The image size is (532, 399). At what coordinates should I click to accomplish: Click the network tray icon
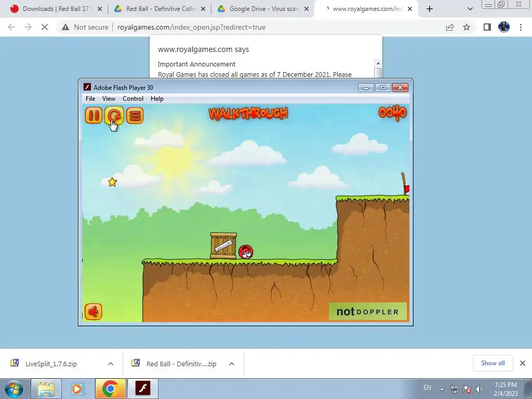pos(454,389)
